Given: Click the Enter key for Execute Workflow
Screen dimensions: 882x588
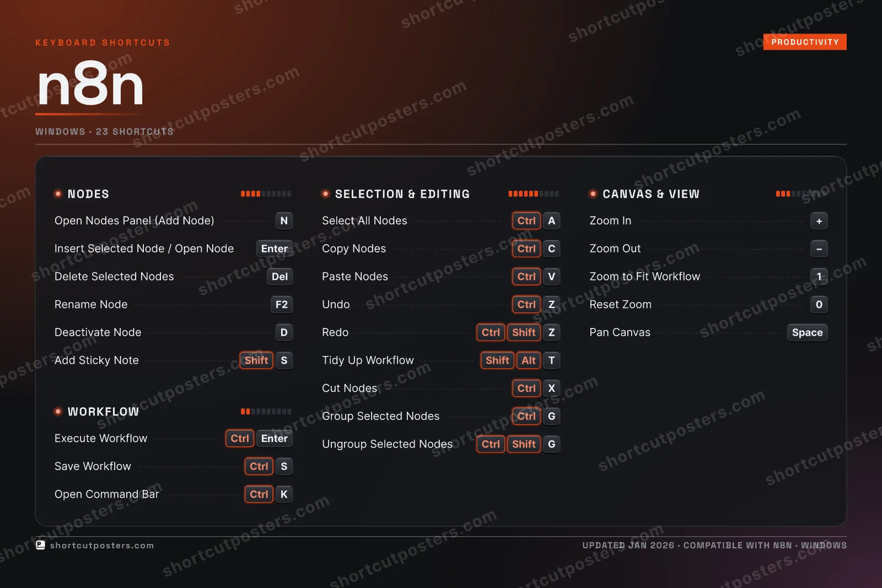Looking at the screenshot, I should [275, 439].
